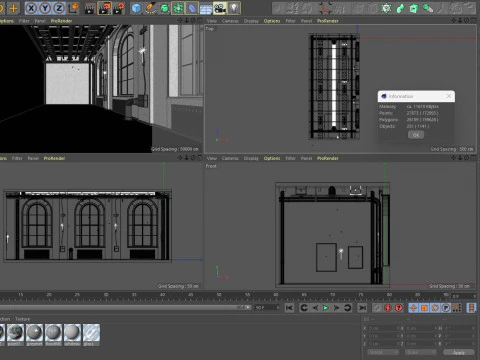Click the Render View clapperboard icon
Viewport: 480px width, 360px height.
coord(90,8)
